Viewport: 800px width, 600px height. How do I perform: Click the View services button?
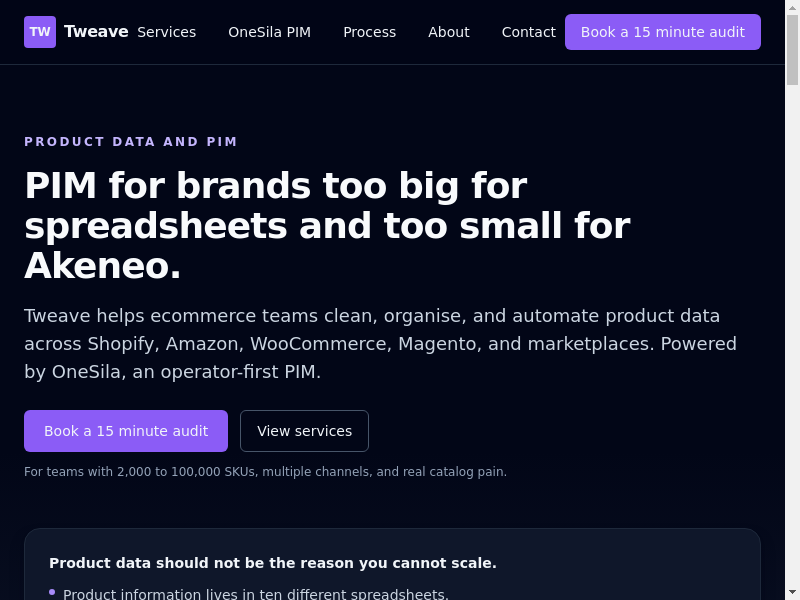coord(304,431)
